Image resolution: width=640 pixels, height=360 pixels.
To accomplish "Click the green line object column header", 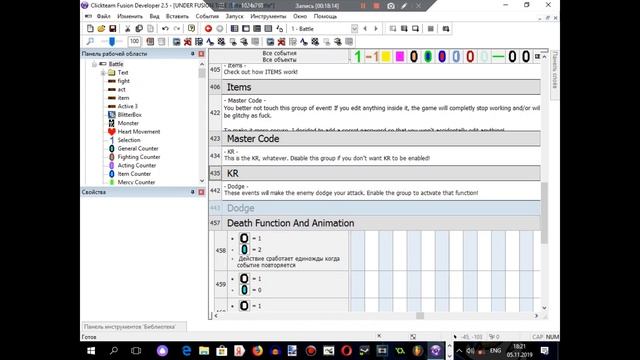I will (498, 56).
